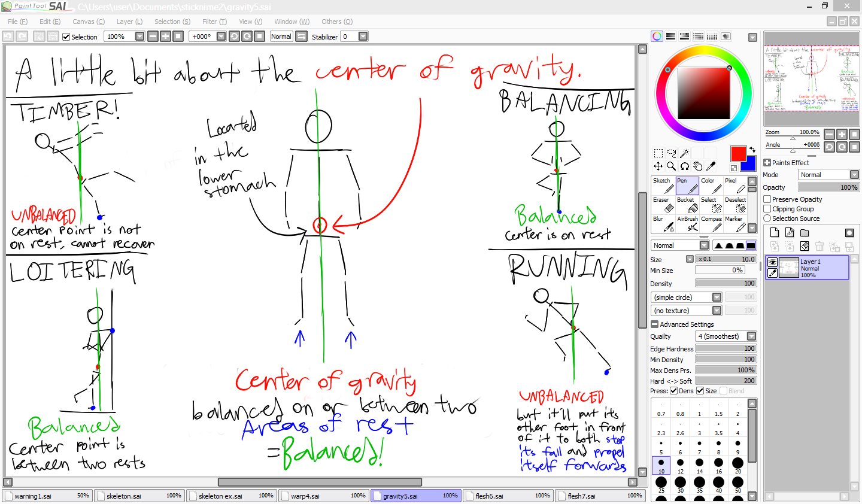Open the Filter menu
This screenshot has width=862, height=504.
point(214,22)
